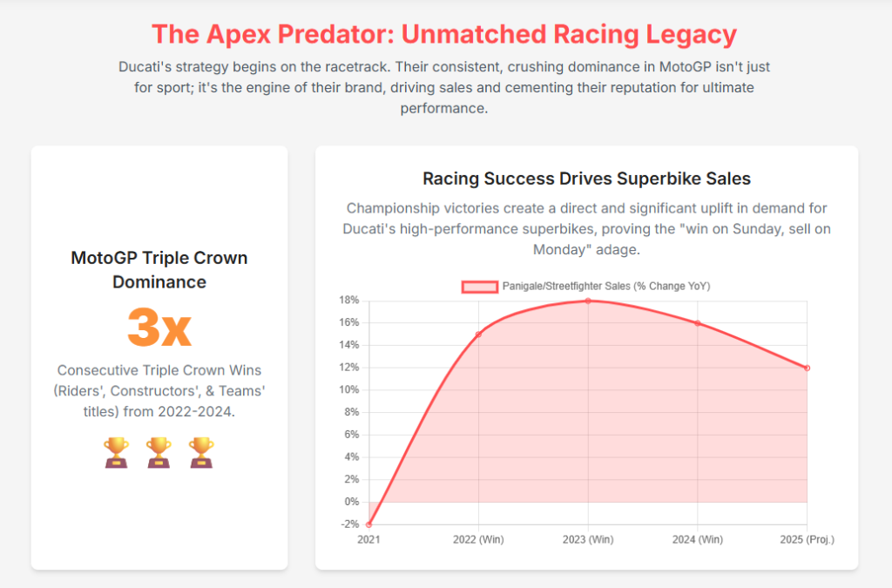Click the middle trophy icon

tap(159, 452)
